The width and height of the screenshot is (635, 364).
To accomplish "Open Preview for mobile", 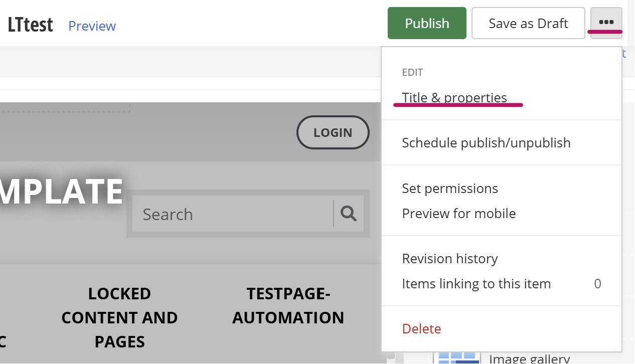I will 458,213.
